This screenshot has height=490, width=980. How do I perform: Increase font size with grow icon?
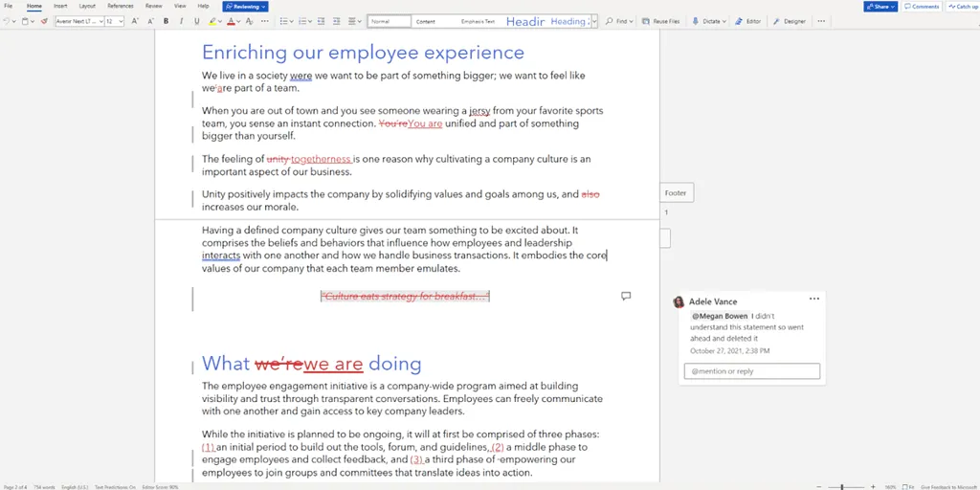pyautogui.click(x=134, y=21)
